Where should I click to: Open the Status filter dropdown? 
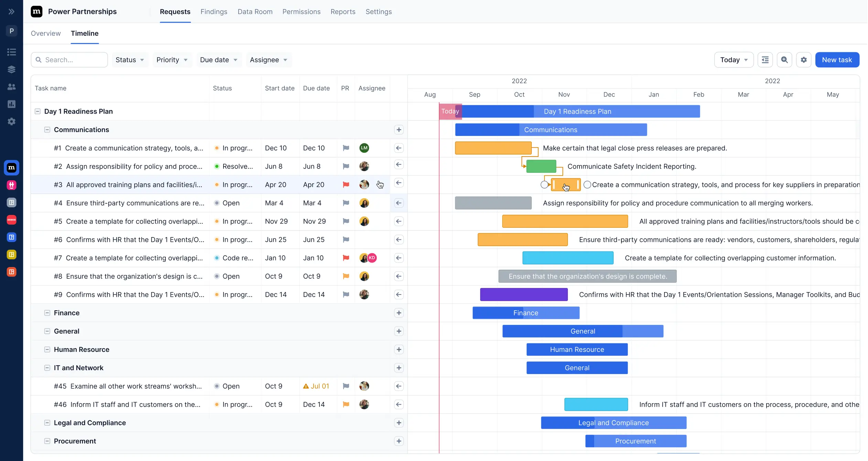coord(130,60)
